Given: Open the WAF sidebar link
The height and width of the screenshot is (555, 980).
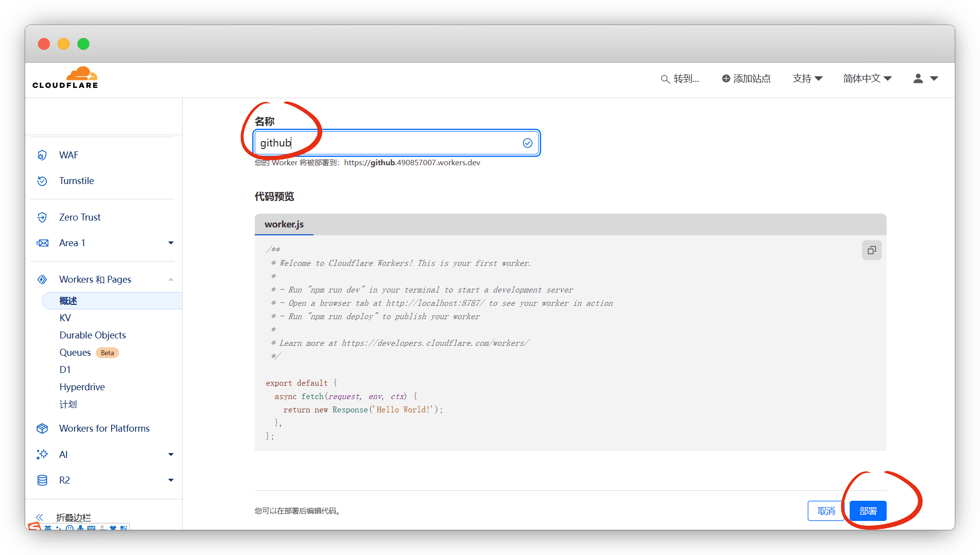Looking at the screenshot, I should [x=69, y=155].
